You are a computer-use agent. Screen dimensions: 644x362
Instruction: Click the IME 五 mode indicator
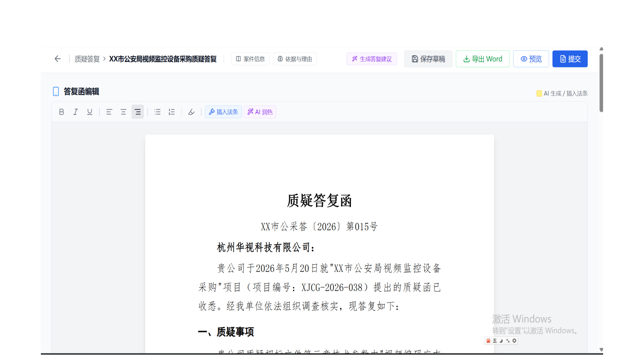coord(495,341)
